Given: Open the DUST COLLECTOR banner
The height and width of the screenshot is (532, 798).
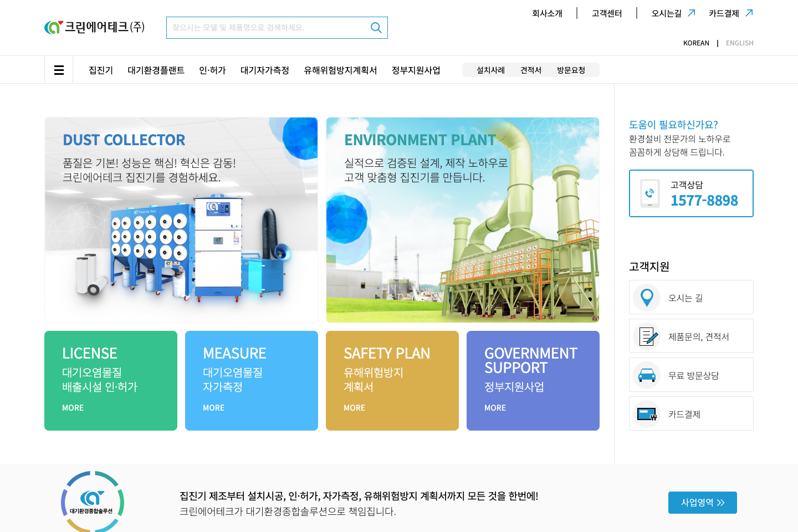Looking at the screenshot, I should 181,220.
